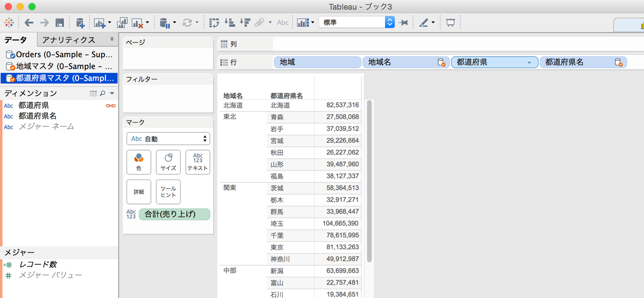Enter Presentation pin mode with the pin icon
Viewport: 644px width, 298px height.
click(x=403, y=22)
